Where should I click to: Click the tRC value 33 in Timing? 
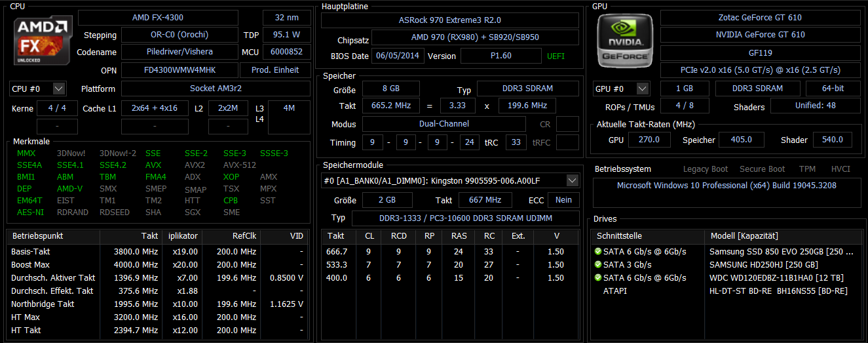516,142
